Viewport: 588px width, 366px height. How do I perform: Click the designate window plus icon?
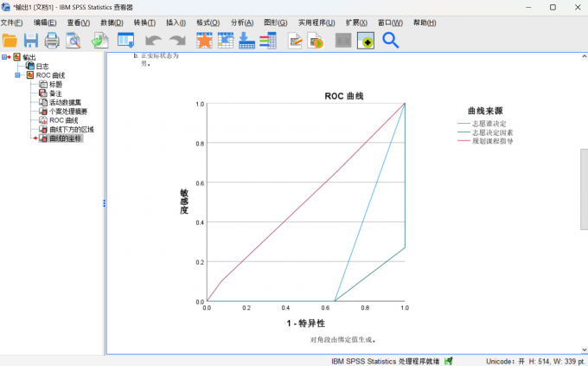click(366, 41)
